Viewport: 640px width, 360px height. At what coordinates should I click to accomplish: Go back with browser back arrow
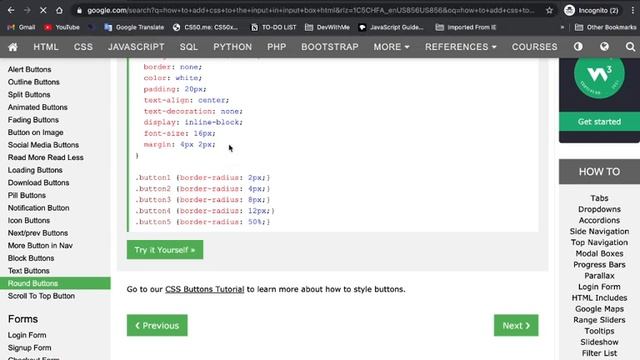(11, 10)
